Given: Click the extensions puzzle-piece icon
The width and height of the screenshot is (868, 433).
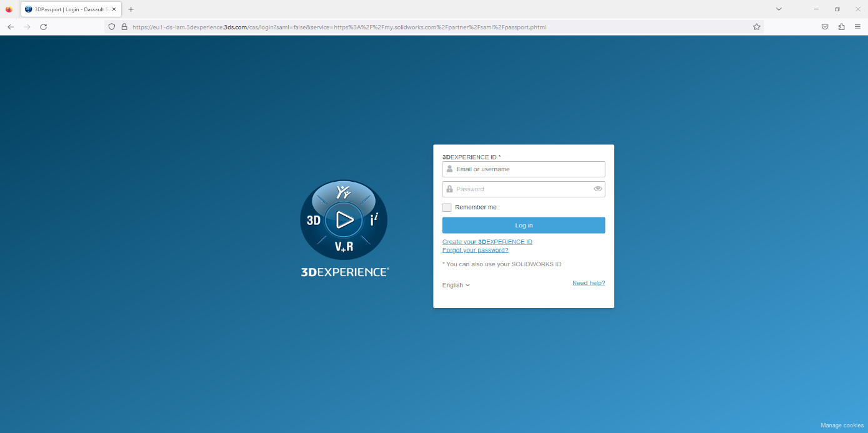Looking at the screenshot, I should 842,27.
